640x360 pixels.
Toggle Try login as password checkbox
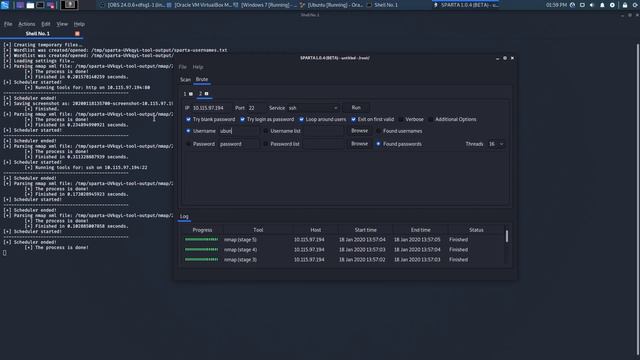(242, 120)
